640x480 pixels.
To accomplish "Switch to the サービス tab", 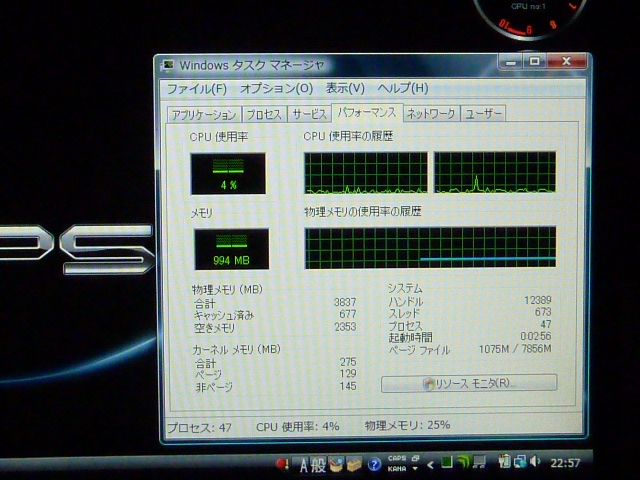I will tap(309, 114).
